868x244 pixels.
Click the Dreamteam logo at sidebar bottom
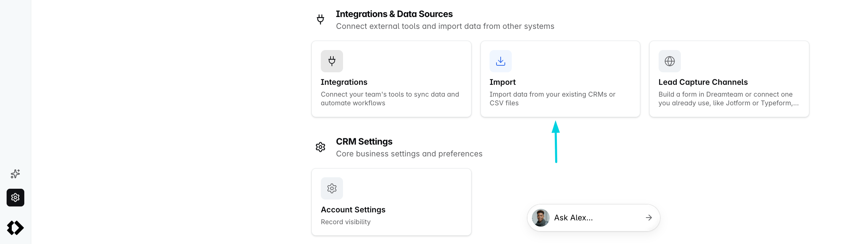click(x=15, y=228)
